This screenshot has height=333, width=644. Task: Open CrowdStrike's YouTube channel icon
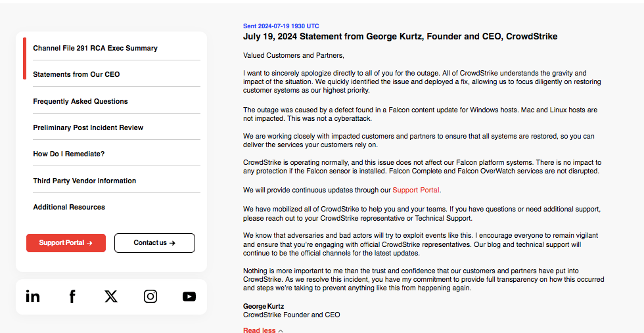[189, 296]
